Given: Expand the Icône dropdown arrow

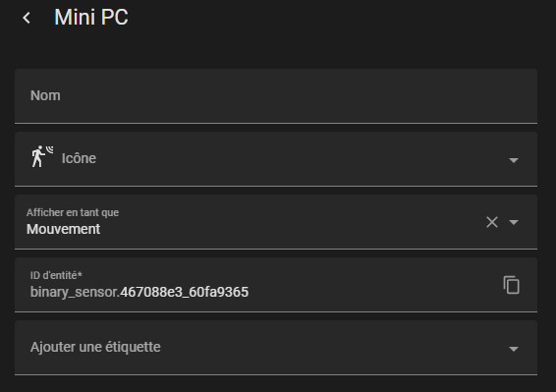Looking at the screenshot, I should point(514,160).
